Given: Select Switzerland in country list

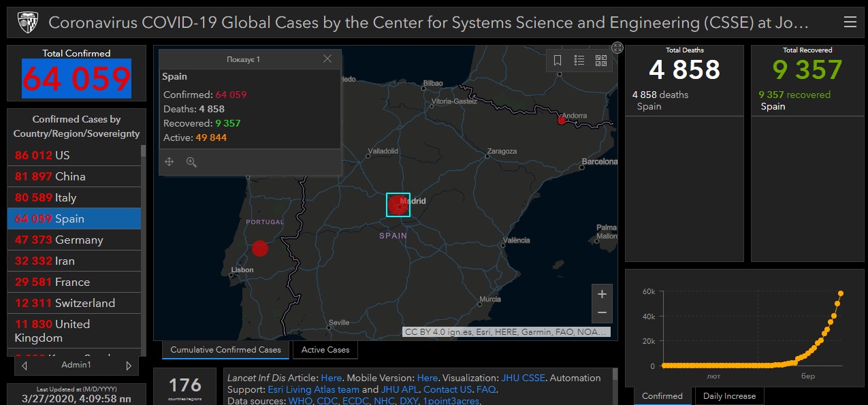Looking at the screenshot, I should coord(74,303).
